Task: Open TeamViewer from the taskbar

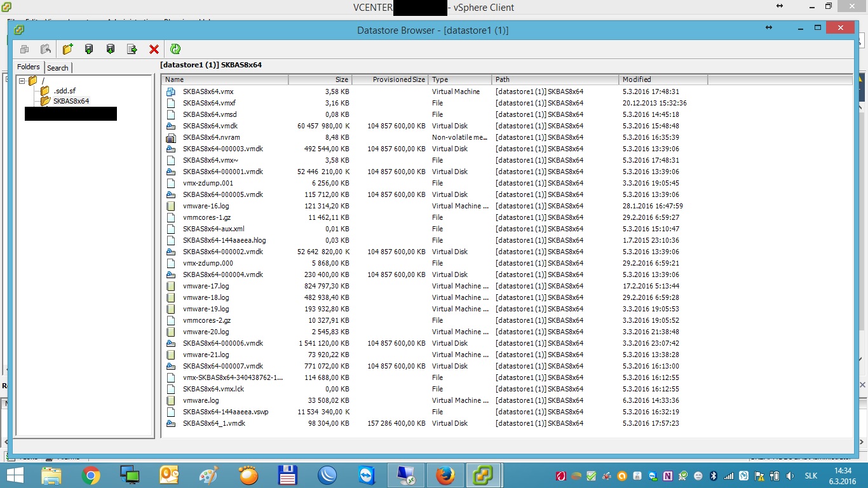Action: pos(367,475)
